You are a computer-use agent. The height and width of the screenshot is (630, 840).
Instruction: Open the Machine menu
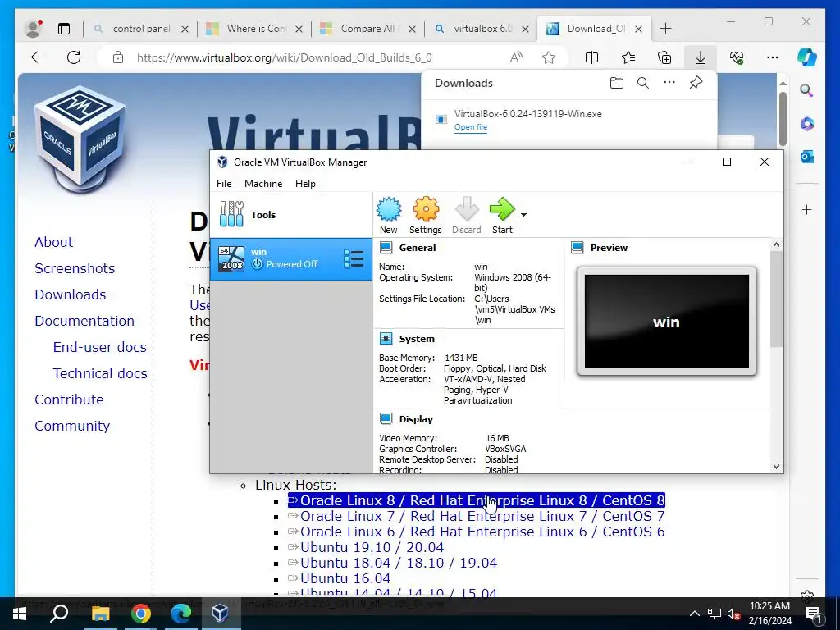(263, 184)
